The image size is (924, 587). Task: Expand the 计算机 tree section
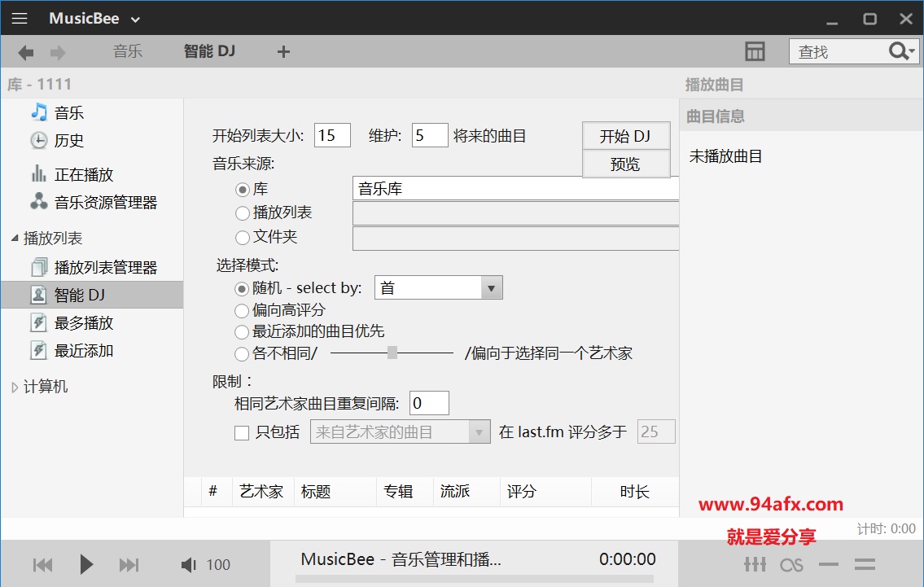tap(15, 388)
